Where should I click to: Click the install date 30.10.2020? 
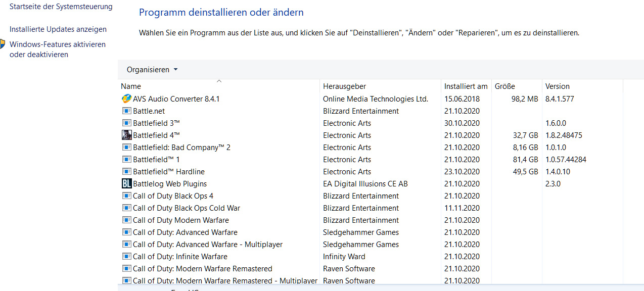coord(462,123)
